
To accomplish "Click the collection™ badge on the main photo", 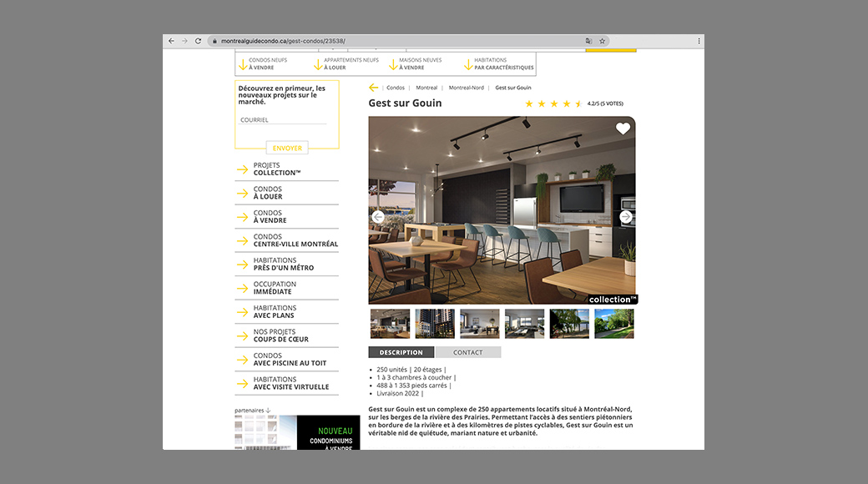I will coord(612,298).
